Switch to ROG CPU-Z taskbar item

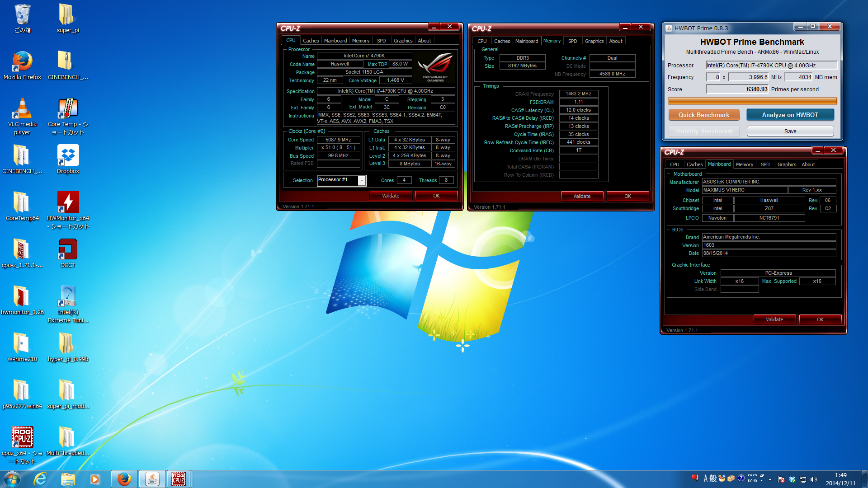(x=179, y=479)
